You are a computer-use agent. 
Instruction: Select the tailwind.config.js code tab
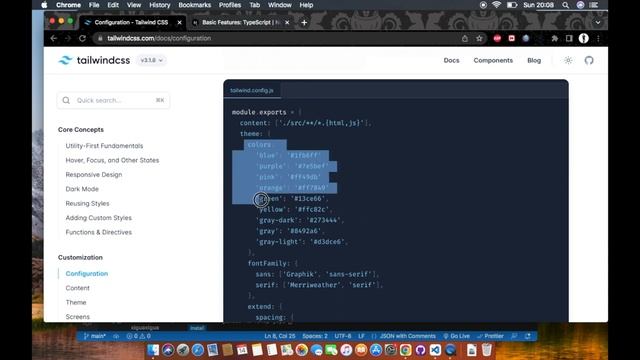pyautogui.click(x=252, y=90)
